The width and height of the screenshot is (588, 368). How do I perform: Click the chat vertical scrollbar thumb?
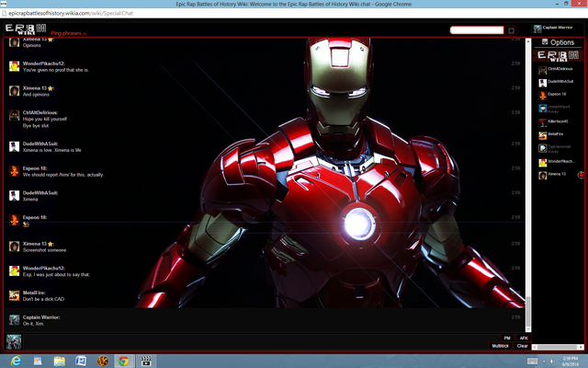[528, 311]
